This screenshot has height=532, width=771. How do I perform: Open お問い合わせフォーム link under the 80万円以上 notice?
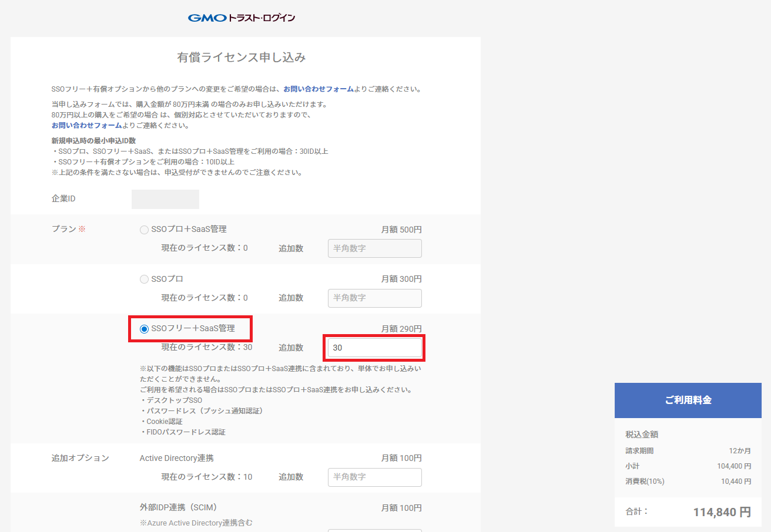87,125
